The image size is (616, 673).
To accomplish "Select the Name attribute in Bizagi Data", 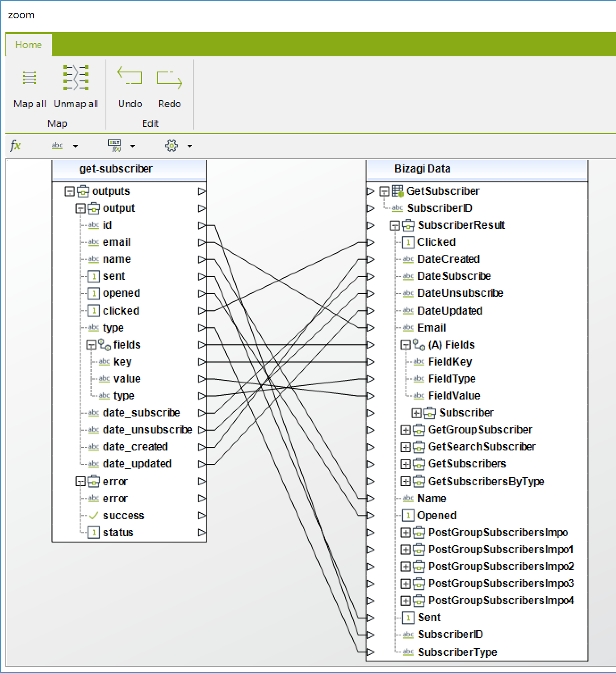I will (432, 499).
